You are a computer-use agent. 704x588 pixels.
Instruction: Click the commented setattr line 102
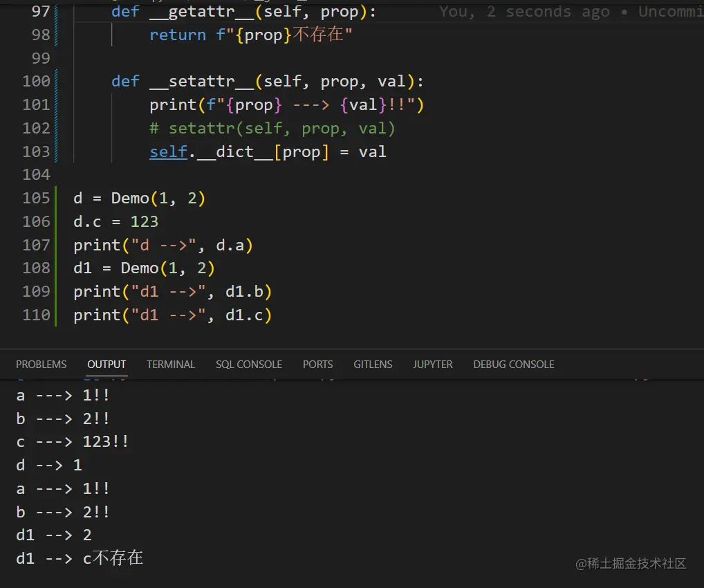pyautogui.click(x=272, y=129)
